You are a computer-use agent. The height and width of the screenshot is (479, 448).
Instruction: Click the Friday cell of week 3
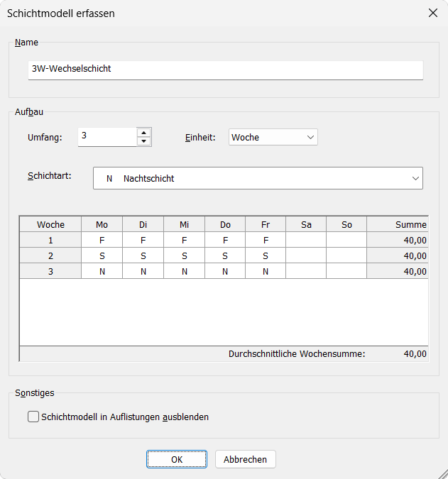[x=266, y=271]
